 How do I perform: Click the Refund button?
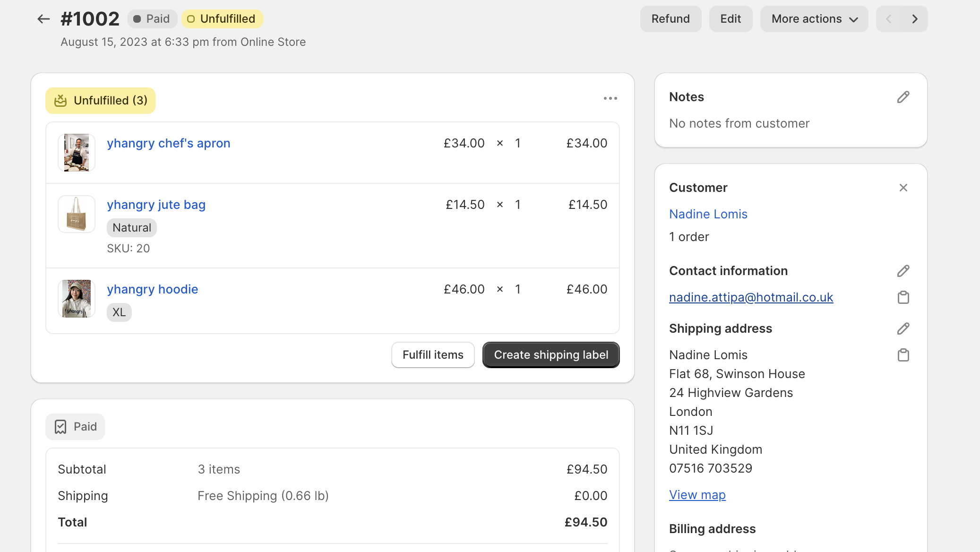point(671,19)
